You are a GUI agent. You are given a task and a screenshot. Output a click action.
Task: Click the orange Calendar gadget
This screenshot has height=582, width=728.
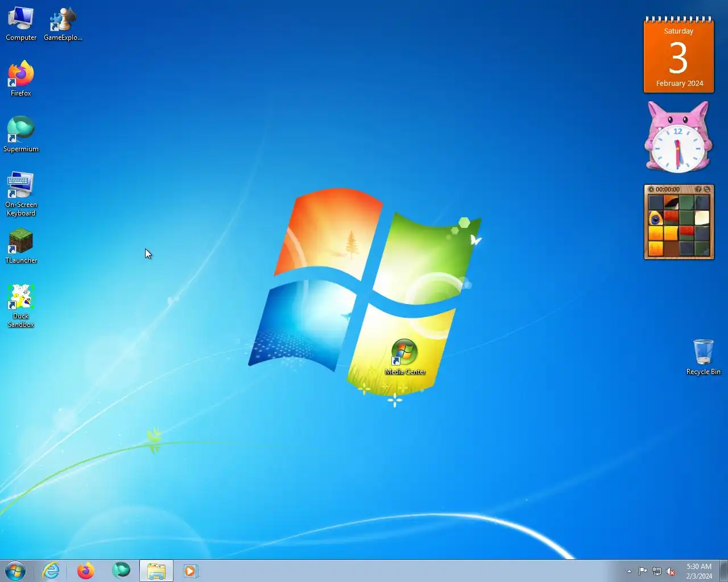click(x=679, y=55)
